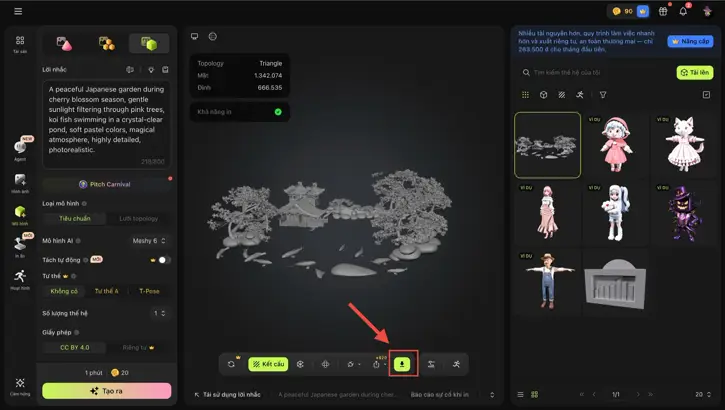
Task: Click the green download button
Action: (x=402, y=364)
